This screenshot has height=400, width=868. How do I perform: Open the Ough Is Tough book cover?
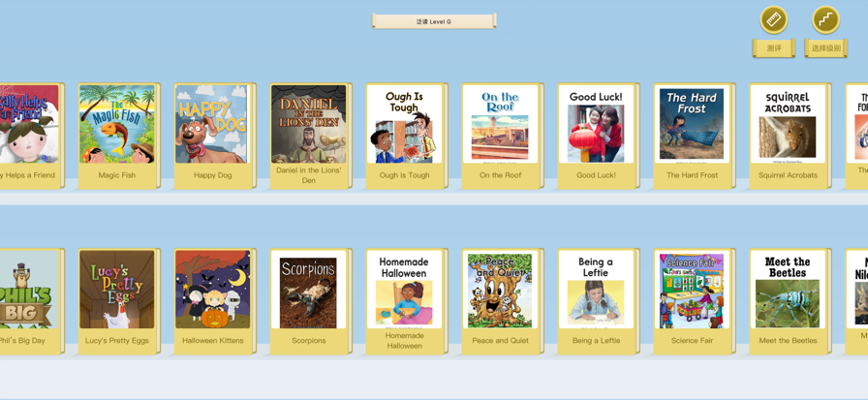pos(404,124)
